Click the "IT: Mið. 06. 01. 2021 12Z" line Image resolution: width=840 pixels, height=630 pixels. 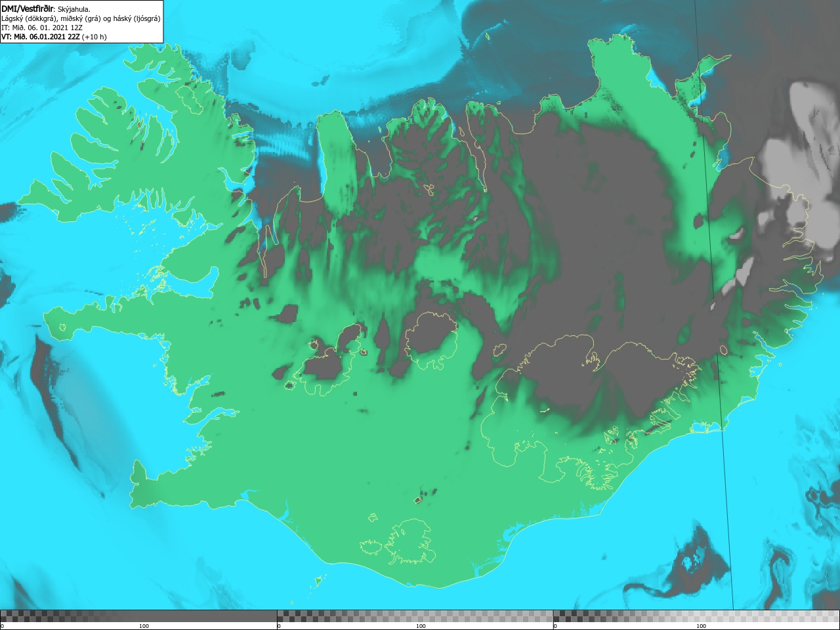pos(41,28)
